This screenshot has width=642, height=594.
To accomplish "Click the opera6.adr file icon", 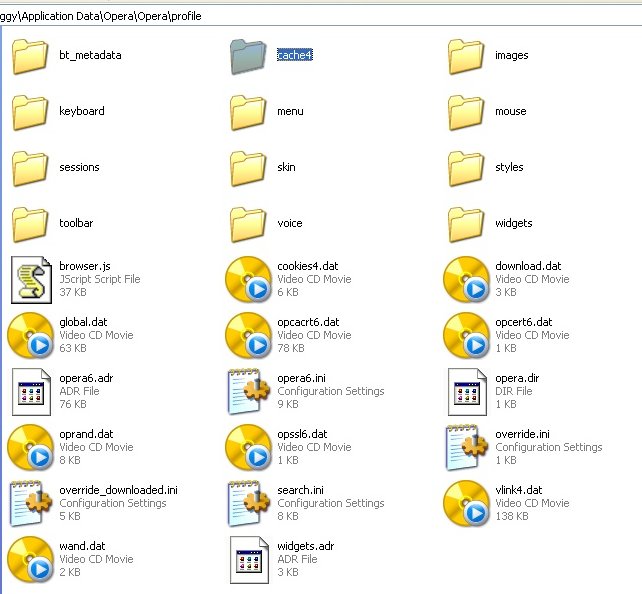I will (30, 391).
